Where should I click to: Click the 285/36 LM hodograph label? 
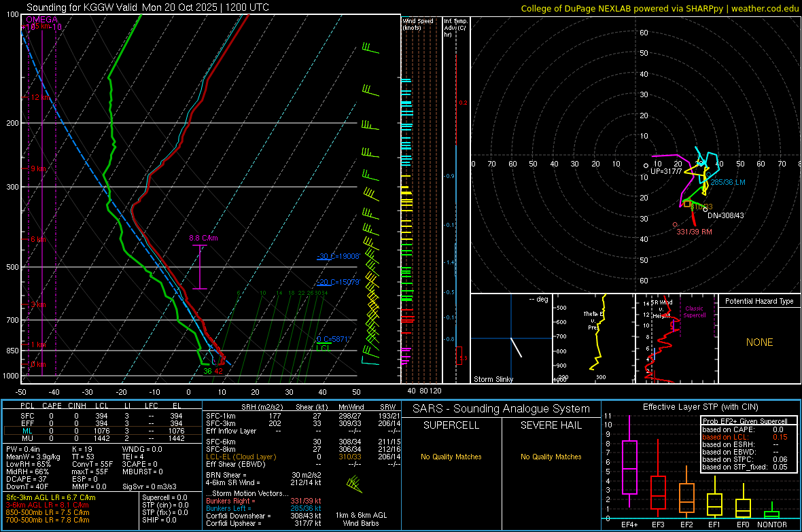728,182
